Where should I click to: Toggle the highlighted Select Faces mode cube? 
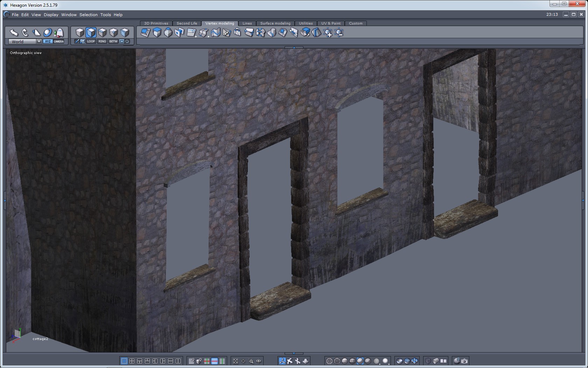(91, 33)
